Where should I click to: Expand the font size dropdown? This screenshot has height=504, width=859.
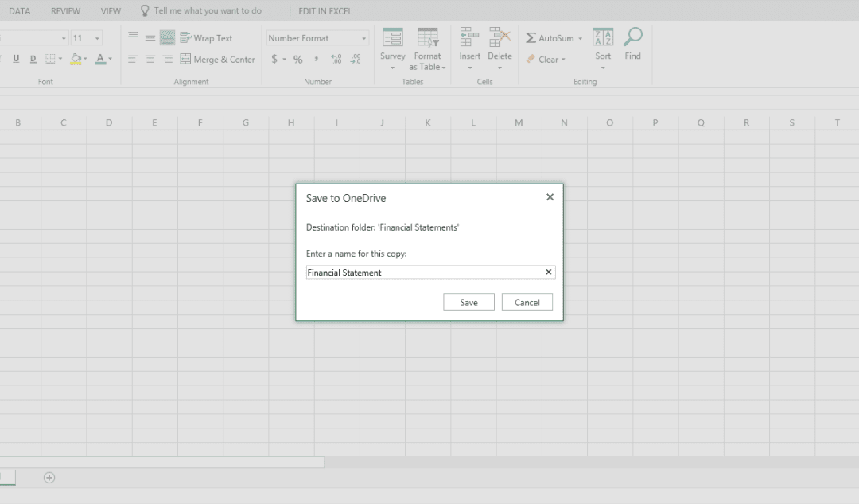pos(97,38)
